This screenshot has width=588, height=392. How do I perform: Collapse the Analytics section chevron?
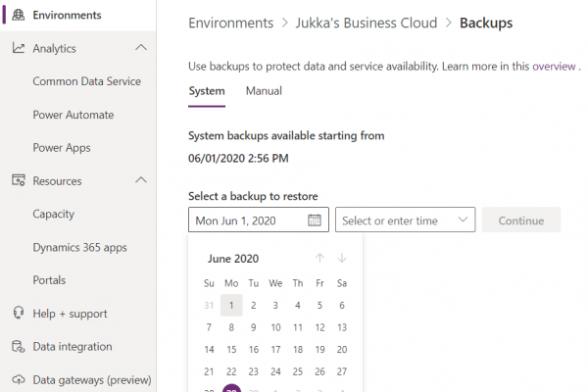tap(141, 48)
